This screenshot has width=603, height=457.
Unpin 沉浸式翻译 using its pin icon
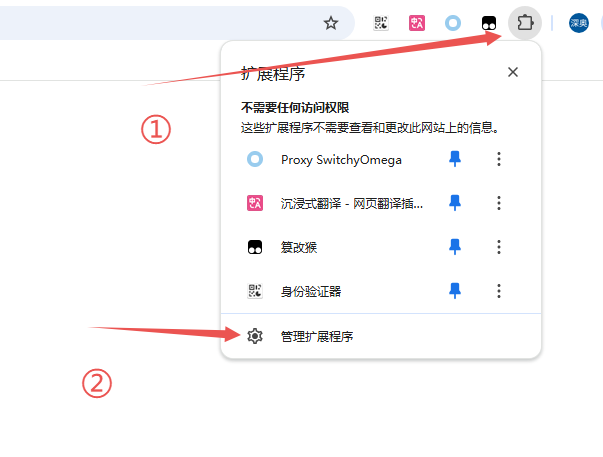[455, 203]
